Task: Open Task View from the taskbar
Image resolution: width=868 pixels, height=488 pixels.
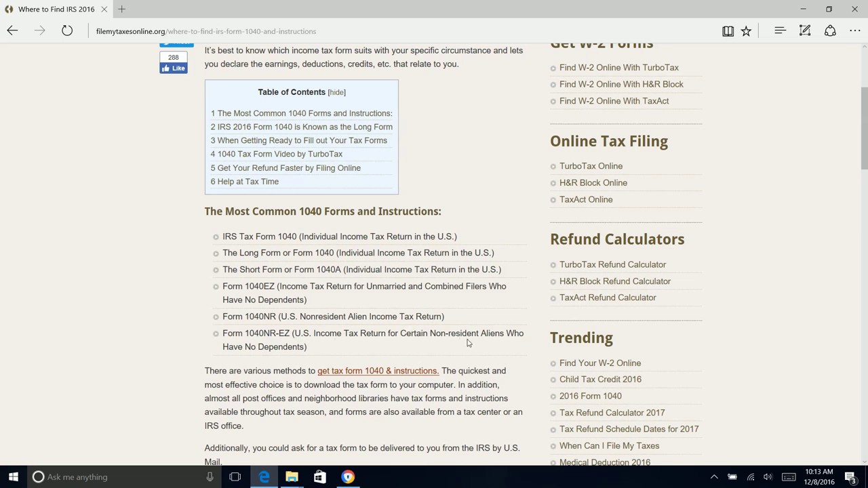Action: [x=235, y=477]
